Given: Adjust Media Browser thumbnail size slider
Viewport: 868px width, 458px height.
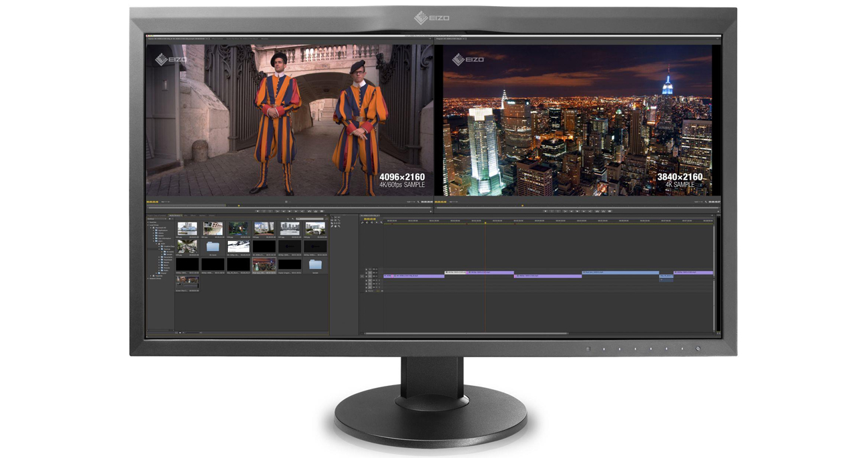Looking at the screenshot, I should click(x=192, y=332).
